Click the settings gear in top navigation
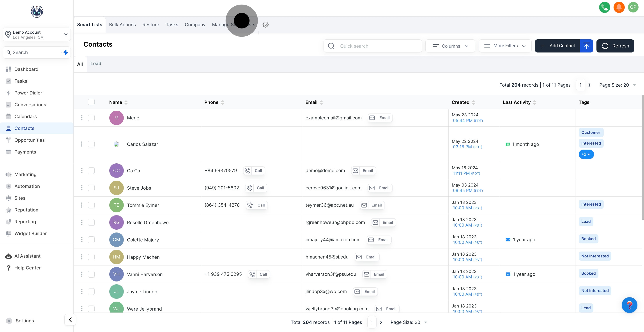Viewport: 644px width, 332px height. click(x=265, y=25)
